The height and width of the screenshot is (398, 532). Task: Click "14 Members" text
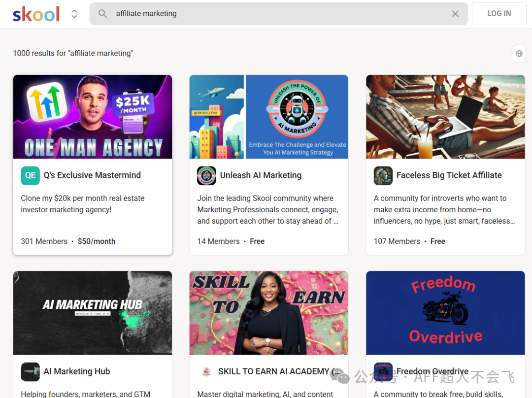(219, 241)
